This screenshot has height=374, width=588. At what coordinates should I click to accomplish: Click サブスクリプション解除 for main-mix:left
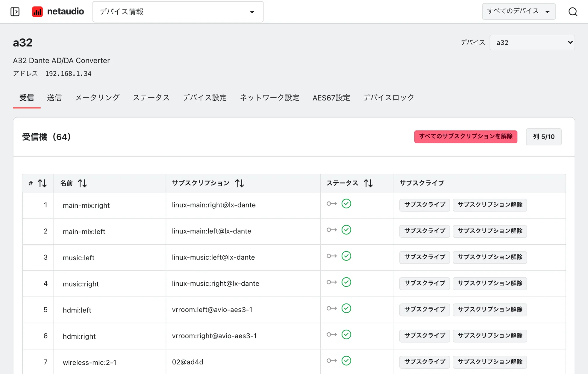[x=490, y=231]
